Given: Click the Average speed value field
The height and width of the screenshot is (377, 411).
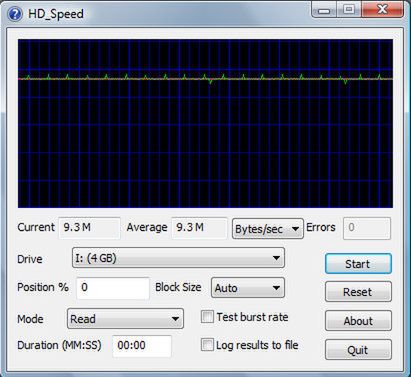Looking at the screenshot, I should [x=199, y=228].
